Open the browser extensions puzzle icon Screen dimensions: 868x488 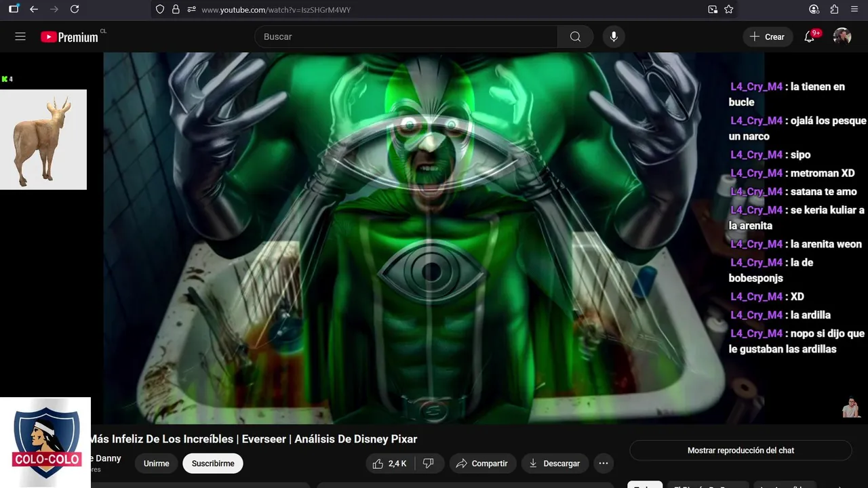[835, 9]
